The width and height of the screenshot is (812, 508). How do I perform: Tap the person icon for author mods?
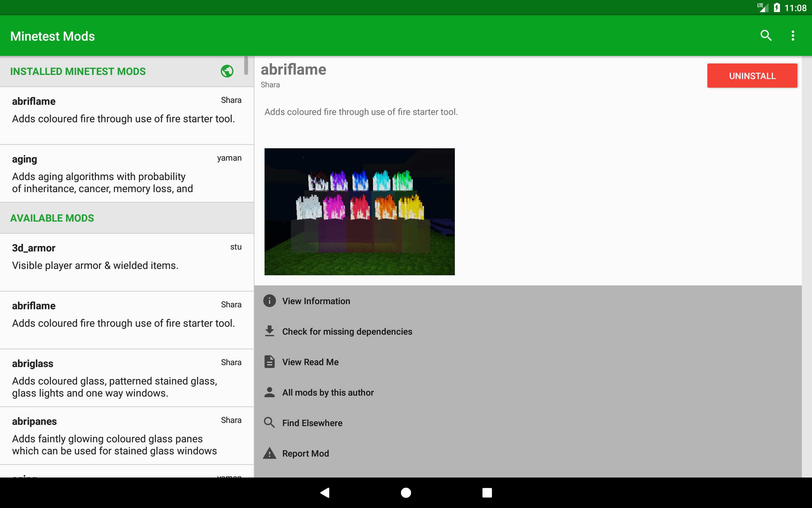pos(269,392)
